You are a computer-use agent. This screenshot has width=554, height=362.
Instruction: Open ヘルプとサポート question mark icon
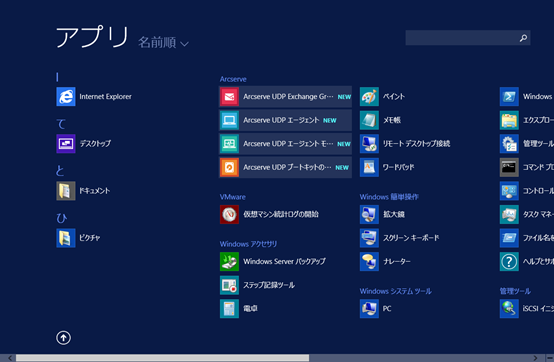[509, 261]
